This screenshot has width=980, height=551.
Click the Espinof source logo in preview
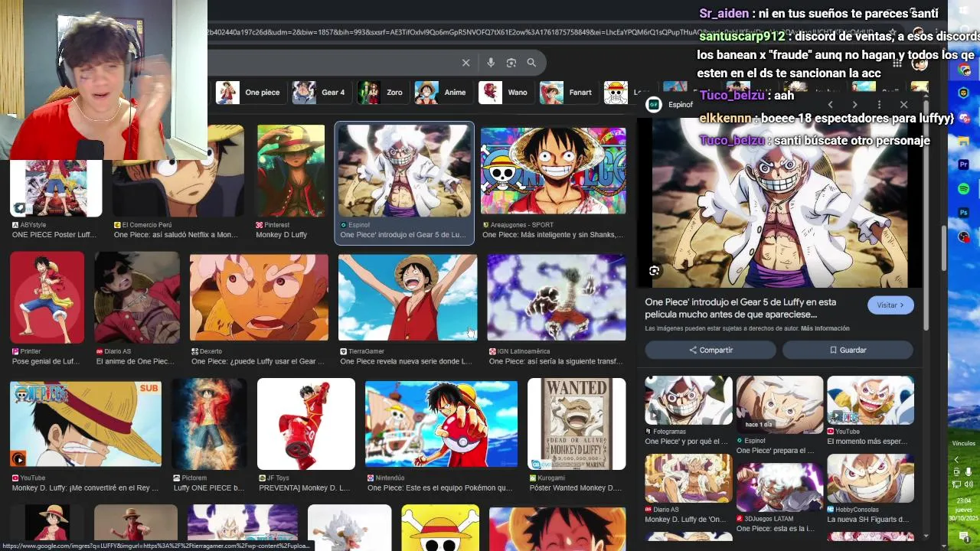tap(654, 105)
